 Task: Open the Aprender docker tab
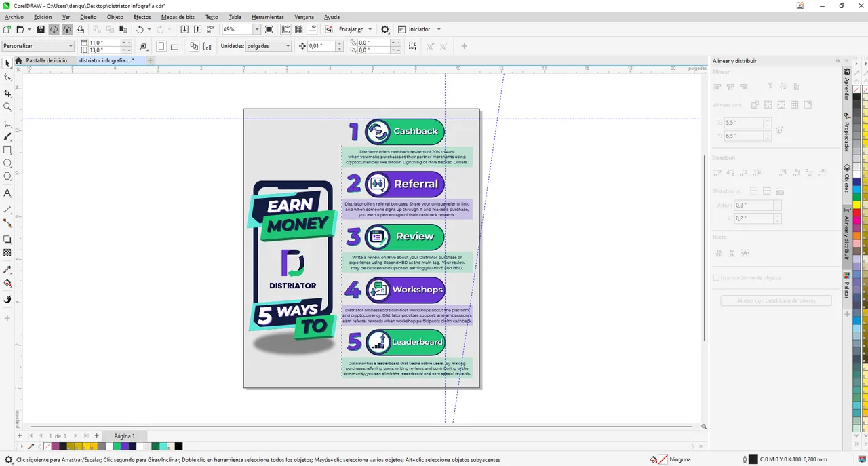tap(847, 84)
